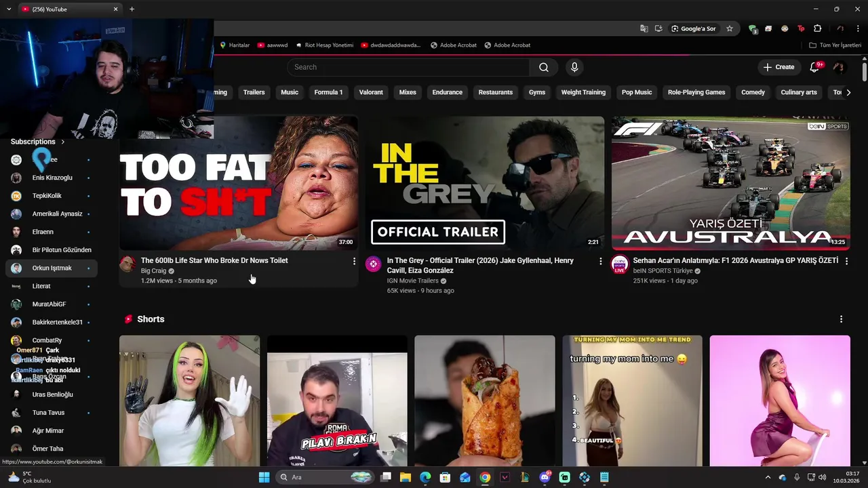
Task: Open the Notepad icon on taskbar
Action: click(x=604, y=477)
